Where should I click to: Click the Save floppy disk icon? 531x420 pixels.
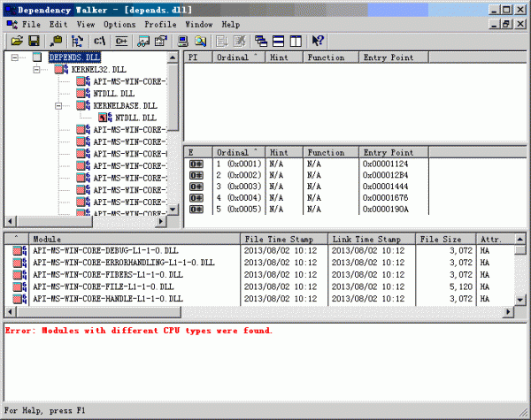point(34,41)
